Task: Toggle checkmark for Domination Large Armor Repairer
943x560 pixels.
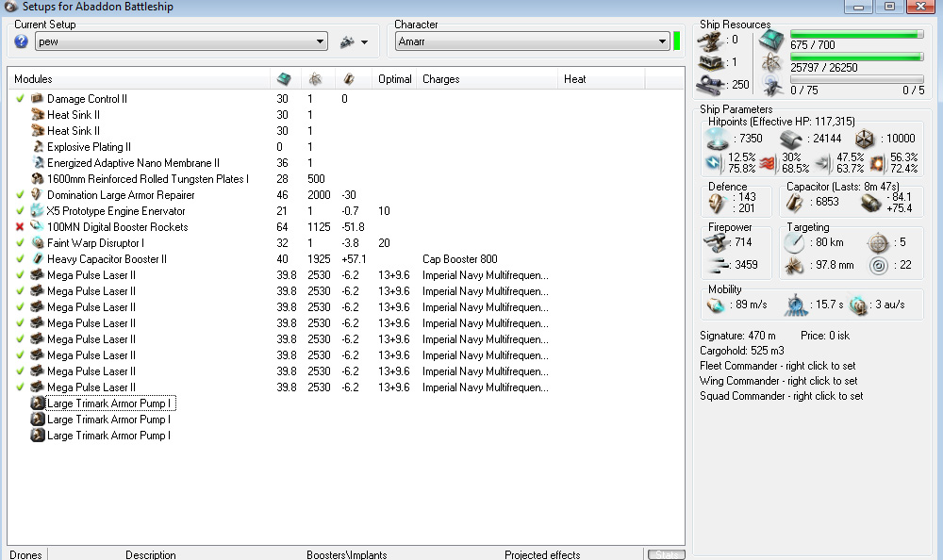Action: (20, 194)
